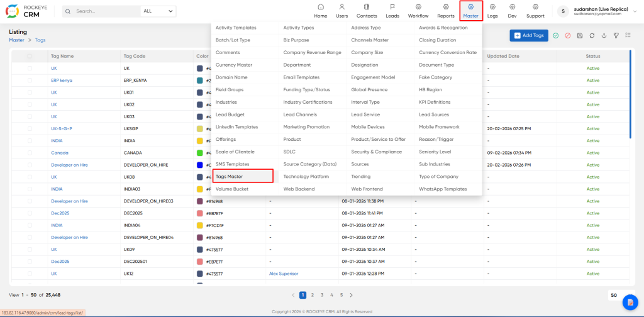
Task: Open the ERP kenya tag link
Action: [x=62, y=81]
